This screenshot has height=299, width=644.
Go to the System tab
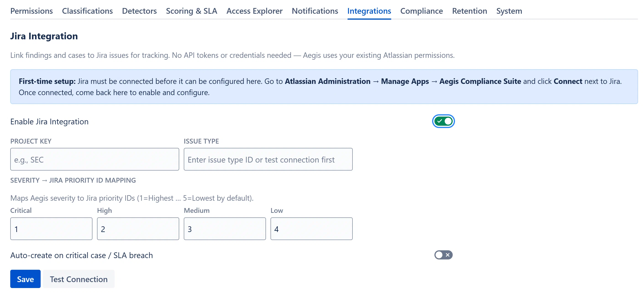[x=509, y=11]
